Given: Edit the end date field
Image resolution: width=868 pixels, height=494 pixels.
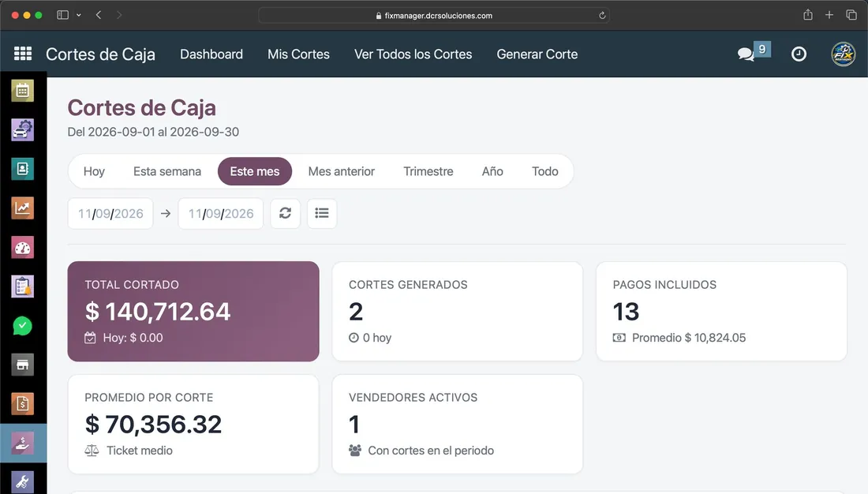Looking at the screenshot, I should 220,213.
